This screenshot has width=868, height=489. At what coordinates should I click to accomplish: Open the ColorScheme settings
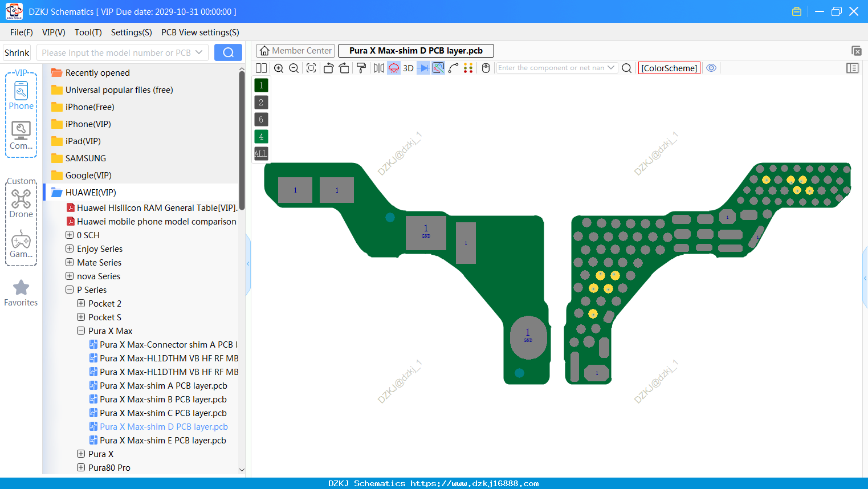[x=669, y=68]
